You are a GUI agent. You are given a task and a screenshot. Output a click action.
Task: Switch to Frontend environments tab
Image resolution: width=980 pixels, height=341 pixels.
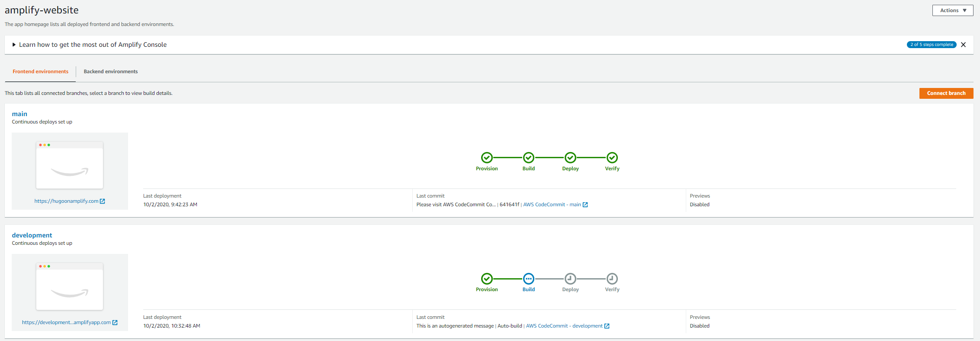(x=40, y=71)
